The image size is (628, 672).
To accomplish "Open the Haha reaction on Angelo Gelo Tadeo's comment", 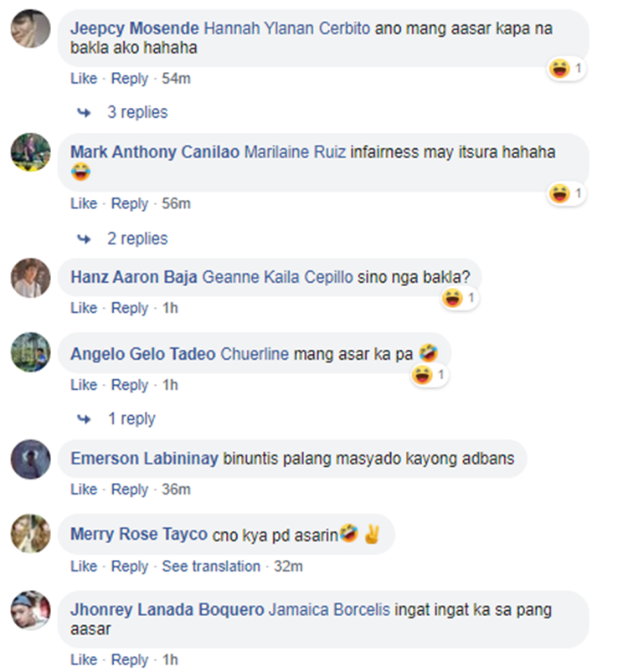I will pos(430,376).
